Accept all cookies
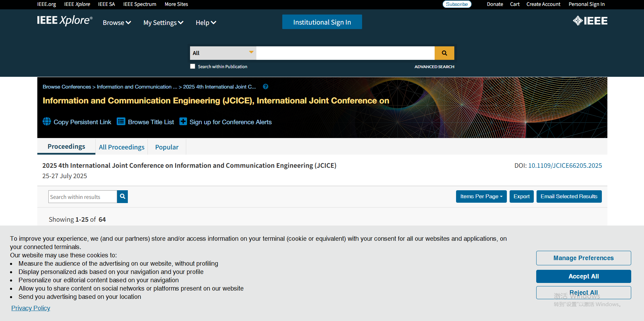Image resolution: width=644 pixels, height=321 pixels. (583, 276)
